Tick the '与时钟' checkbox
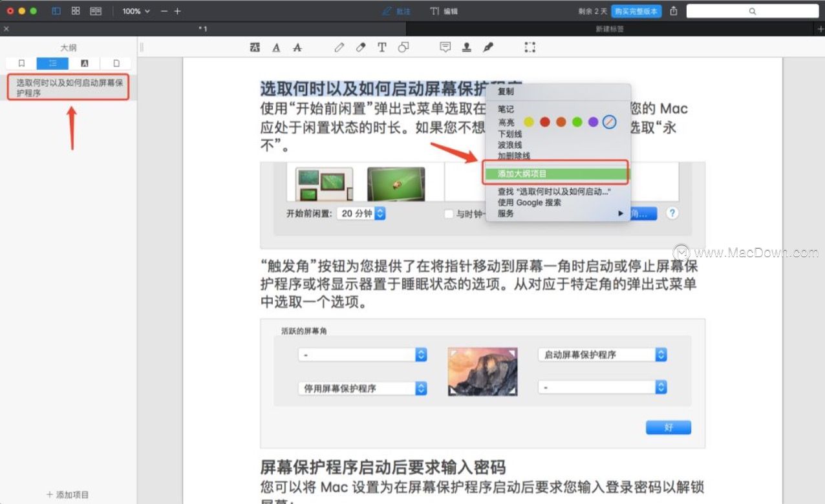Viewport: 825px width, 504px height. coord(449,214)
